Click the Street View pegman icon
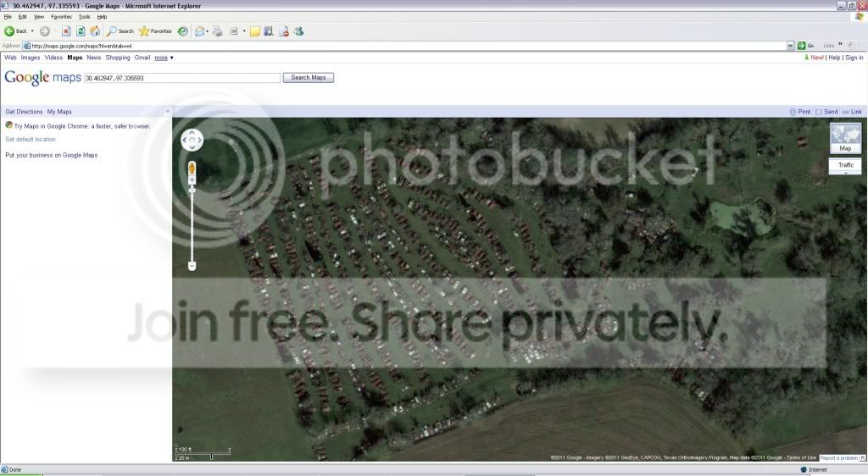 point(192,168)
